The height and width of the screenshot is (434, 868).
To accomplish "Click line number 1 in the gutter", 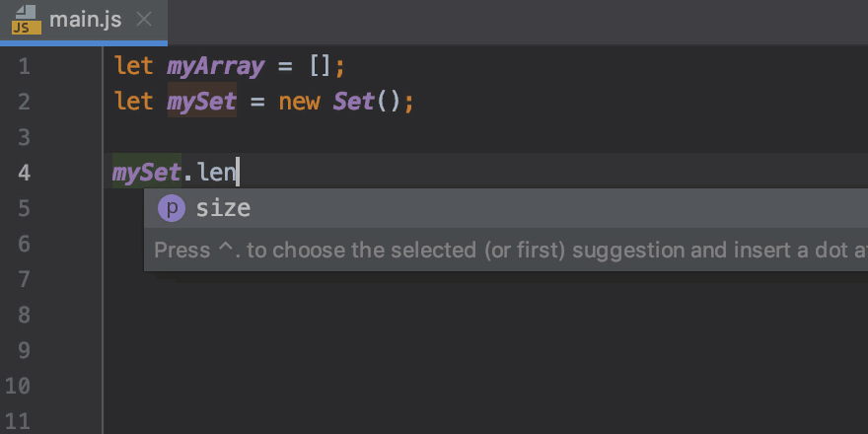I will [x=24, y=67].
